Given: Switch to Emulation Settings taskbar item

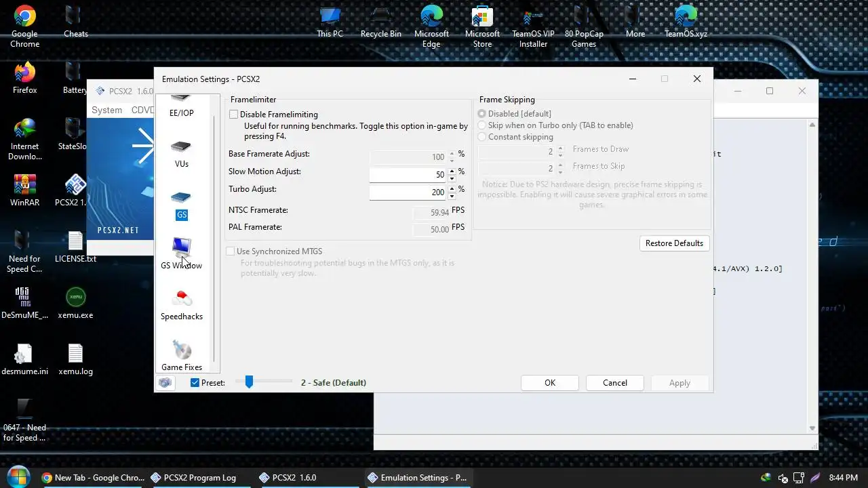Looking at the screenshot, I should click(x=417, y=478).
